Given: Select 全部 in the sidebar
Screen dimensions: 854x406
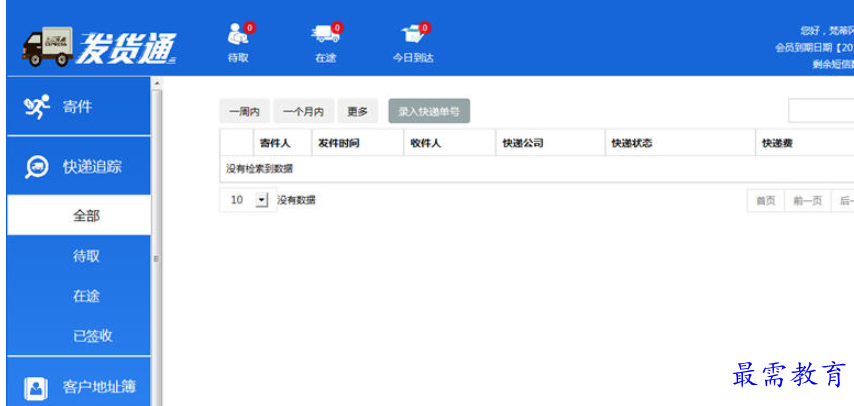Looking at the screenshot, I should click(x=78, y=215).
